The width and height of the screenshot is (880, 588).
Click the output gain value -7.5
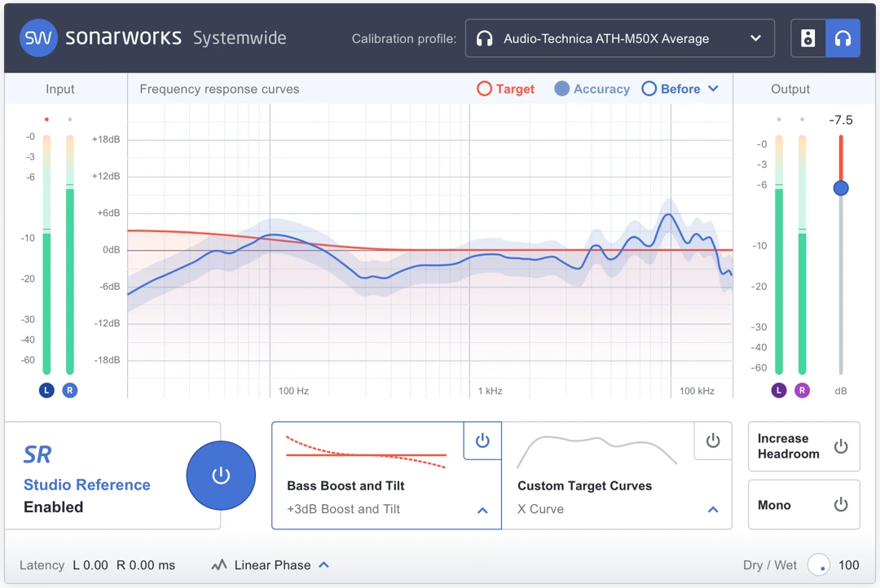[x=841, y=120]
